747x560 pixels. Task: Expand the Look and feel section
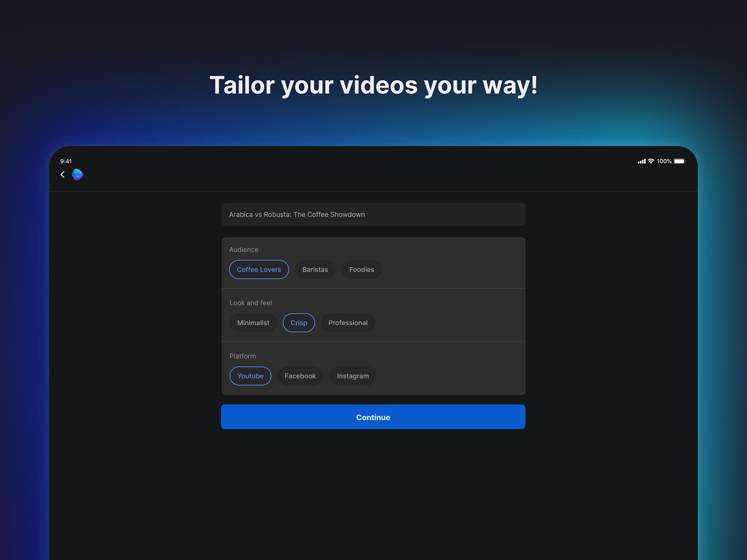tap(250, 302)
